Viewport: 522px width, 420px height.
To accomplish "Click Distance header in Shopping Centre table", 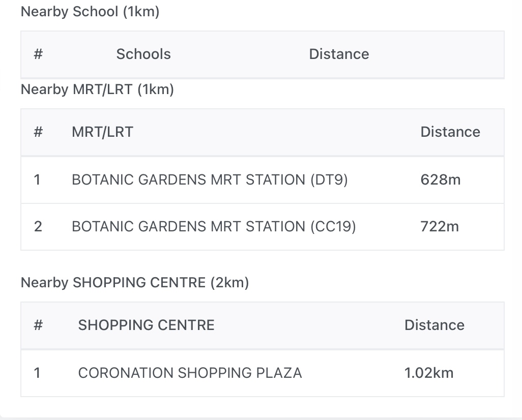I will pos(434,325).
